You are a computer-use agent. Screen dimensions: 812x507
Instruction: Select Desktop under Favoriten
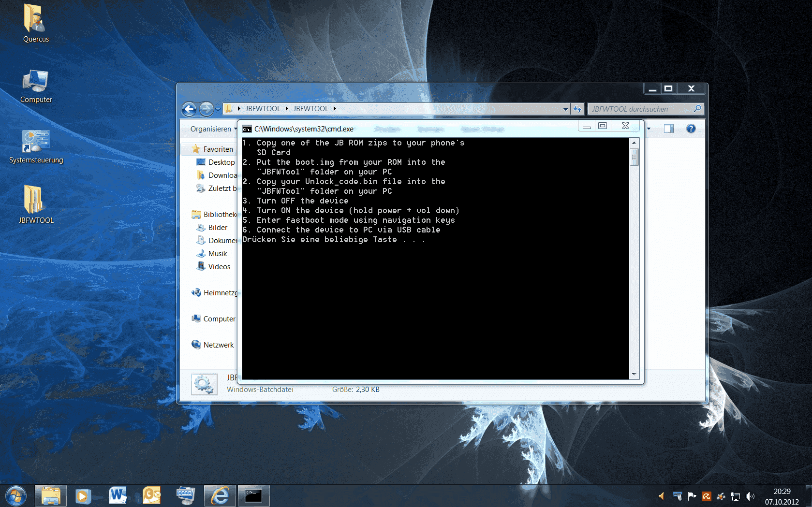tap(216, 162)
